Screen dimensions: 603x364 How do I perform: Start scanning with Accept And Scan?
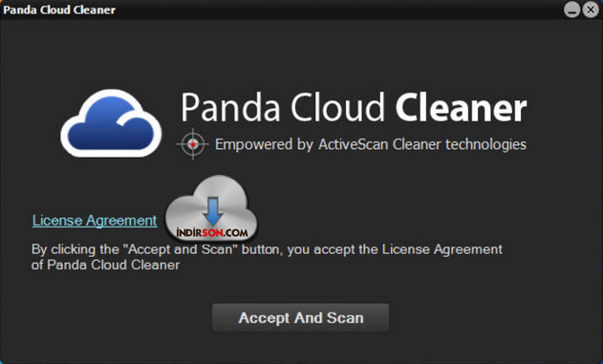point(300,317)
